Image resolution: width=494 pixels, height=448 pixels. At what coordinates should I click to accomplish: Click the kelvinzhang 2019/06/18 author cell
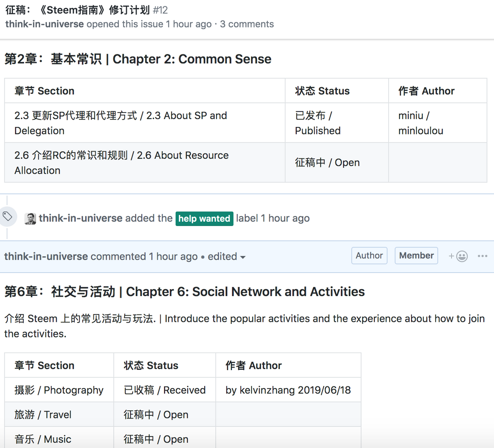[288, 390]
